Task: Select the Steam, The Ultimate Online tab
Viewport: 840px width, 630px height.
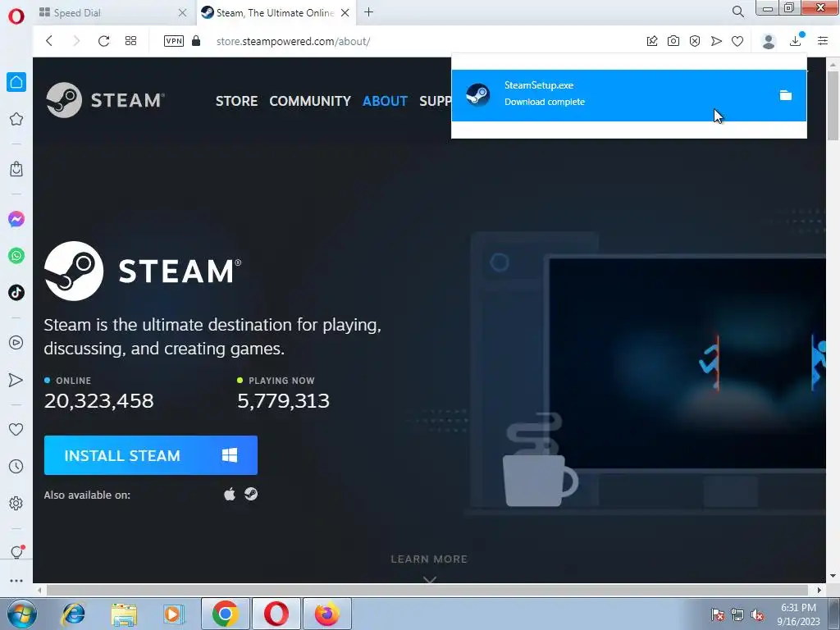Action: (275, 13)
